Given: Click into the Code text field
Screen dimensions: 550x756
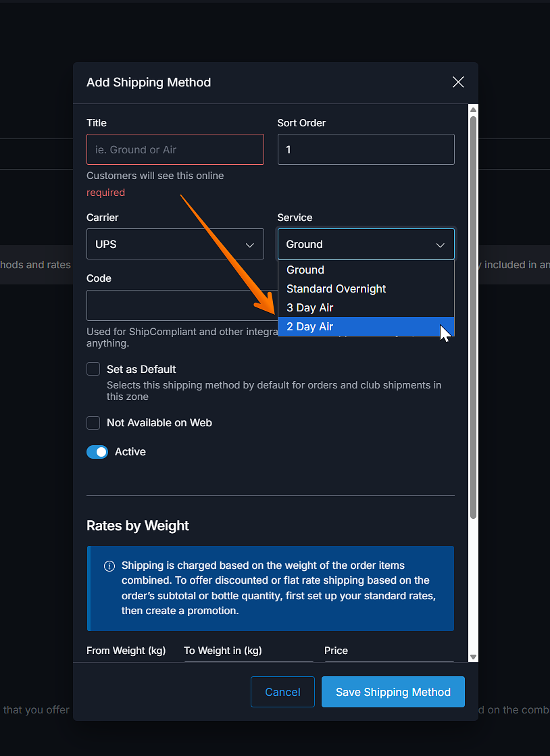Looking at the screenshot, I should (x=182, y=305).
